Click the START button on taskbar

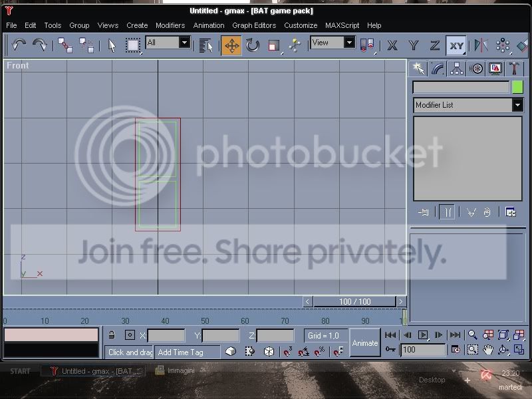pyautogui.click(x=20, y=371)
